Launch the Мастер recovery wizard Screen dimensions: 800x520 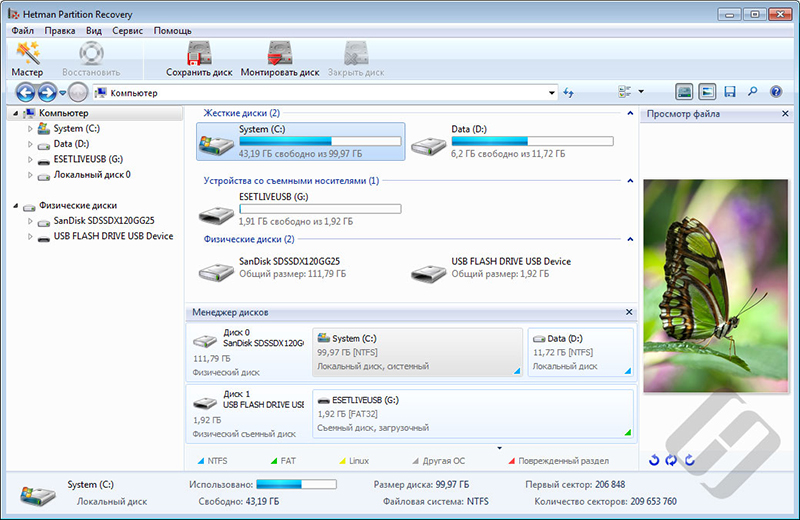pyautogui.click(x=27, y=58)
